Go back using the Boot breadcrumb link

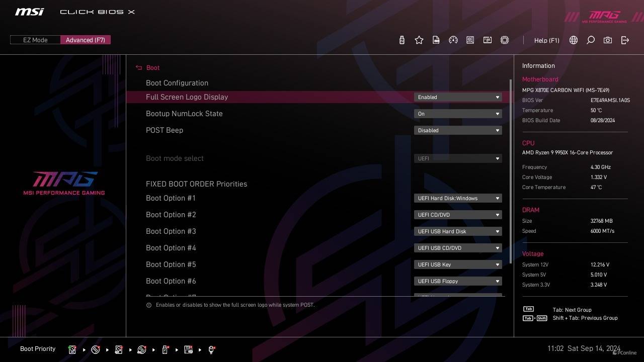(152, 68)
